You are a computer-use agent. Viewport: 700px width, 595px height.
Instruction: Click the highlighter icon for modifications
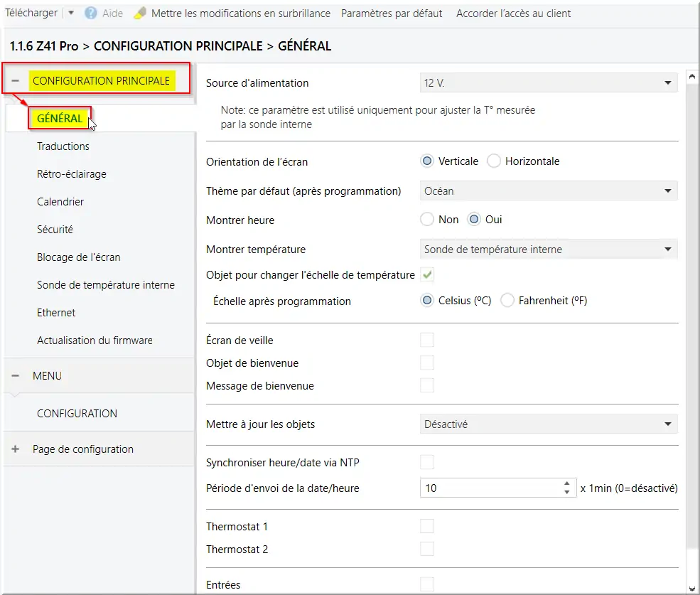click(x=141, y=14)
